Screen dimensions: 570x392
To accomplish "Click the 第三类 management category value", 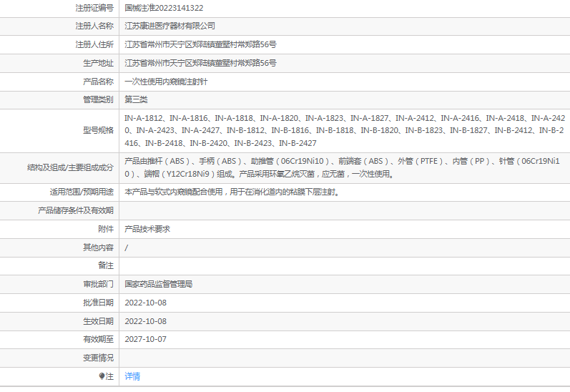I will pyautogui.click(x=136, y=99).
